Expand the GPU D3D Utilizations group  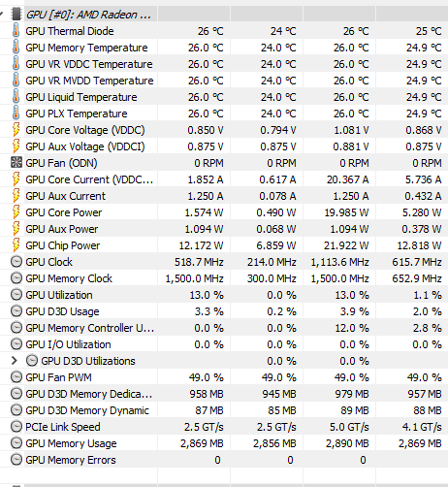[x=14, y=361]
